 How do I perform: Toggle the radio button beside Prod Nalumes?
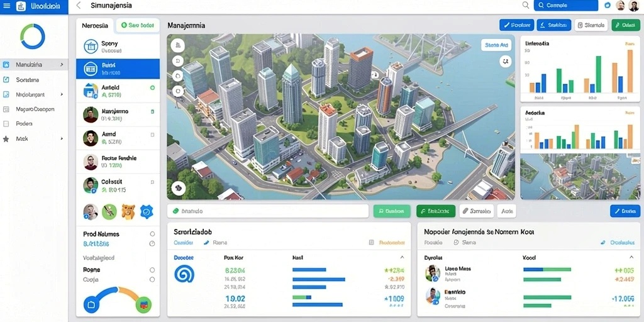click(152, 234)
